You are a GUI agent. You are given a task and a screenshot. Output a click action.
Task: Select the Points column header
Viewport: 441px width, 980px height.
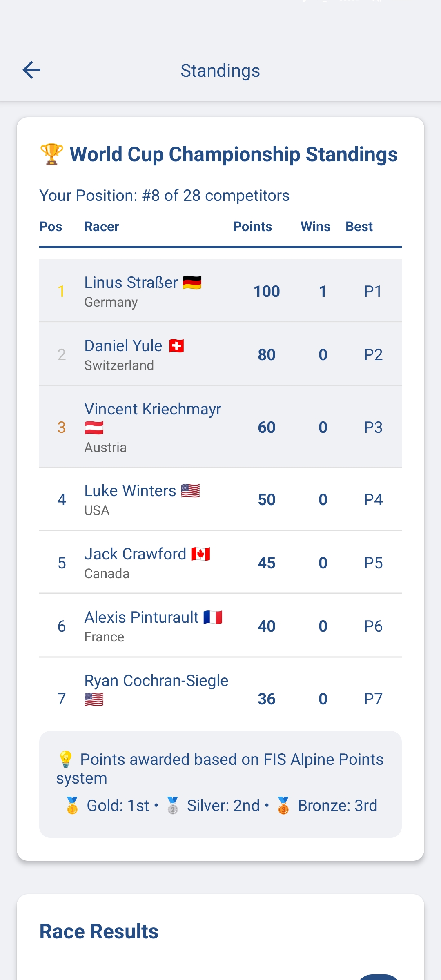tap(252, 227)
